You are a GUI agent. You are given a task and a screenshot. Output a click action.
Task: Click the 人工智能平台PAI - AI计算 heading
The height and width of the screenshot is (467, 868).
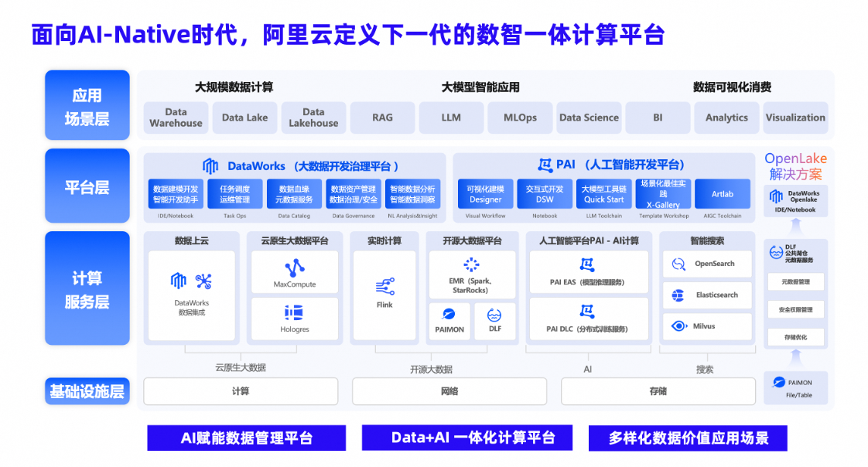coord(589,240)
